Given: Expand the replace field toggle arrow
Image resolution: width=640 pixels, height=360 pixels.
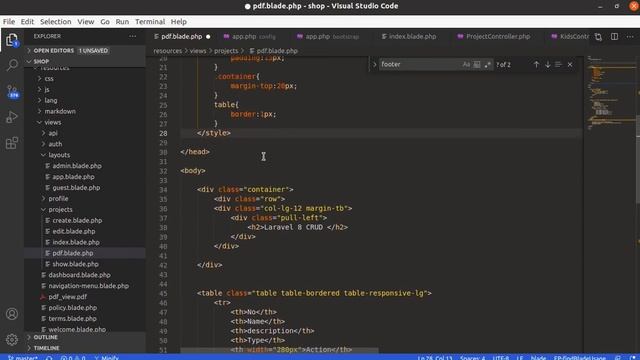Looking at the screenshot, I should point(374,64).
